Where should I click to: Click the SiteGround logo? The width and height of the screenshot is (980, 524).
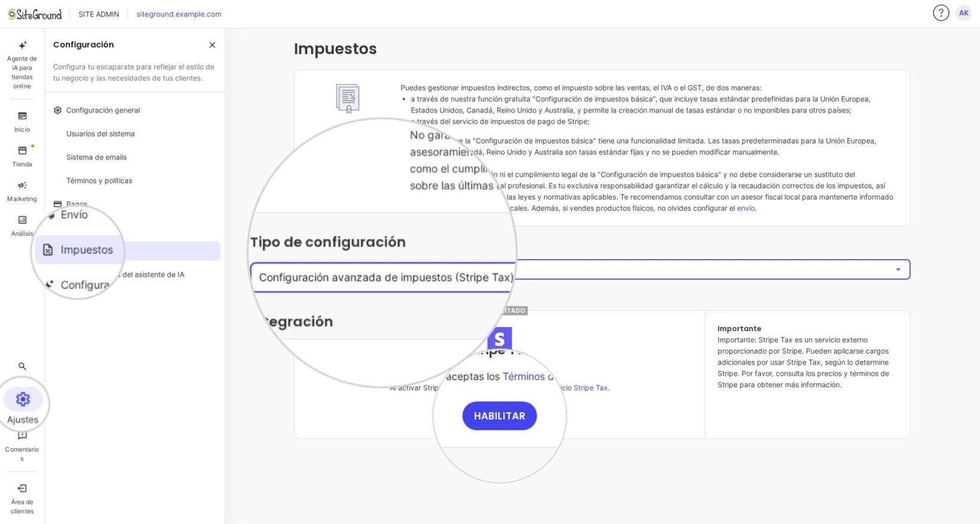coord(35,14)
